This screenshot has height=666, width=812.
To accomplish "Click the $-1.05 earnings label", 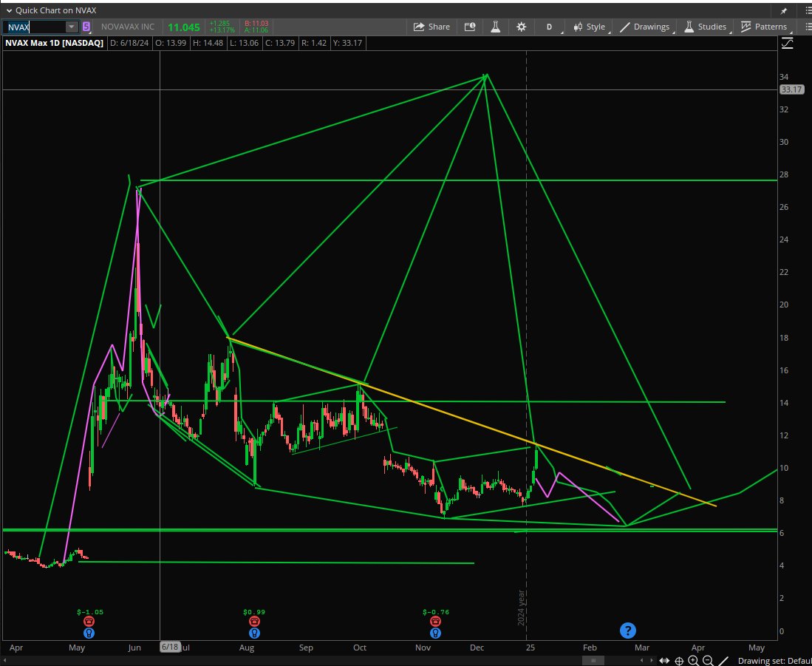I will pos(90,611).
